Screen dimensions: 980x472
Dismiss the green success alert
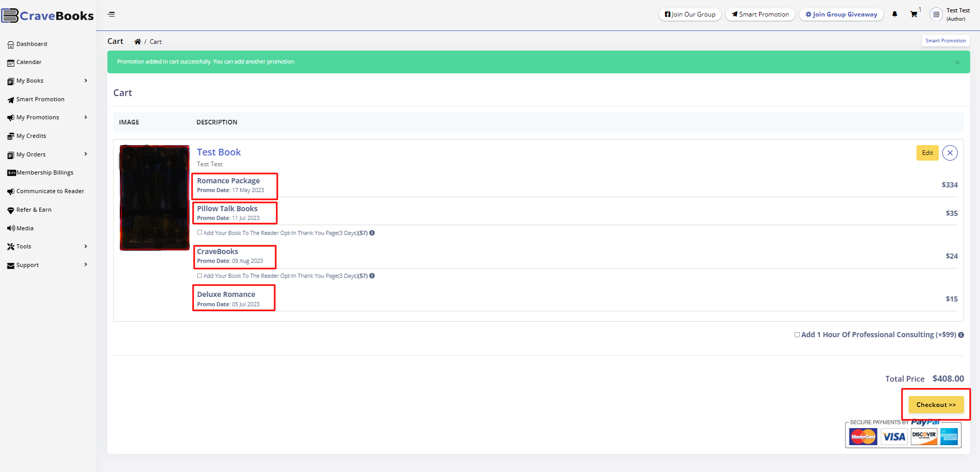pos(957,62)
